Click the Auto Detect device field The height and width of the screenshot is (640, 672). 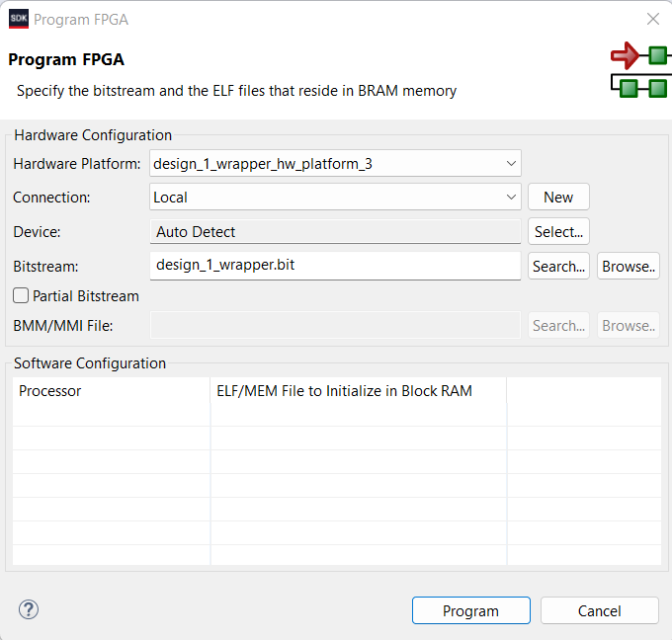click(335, 232)
